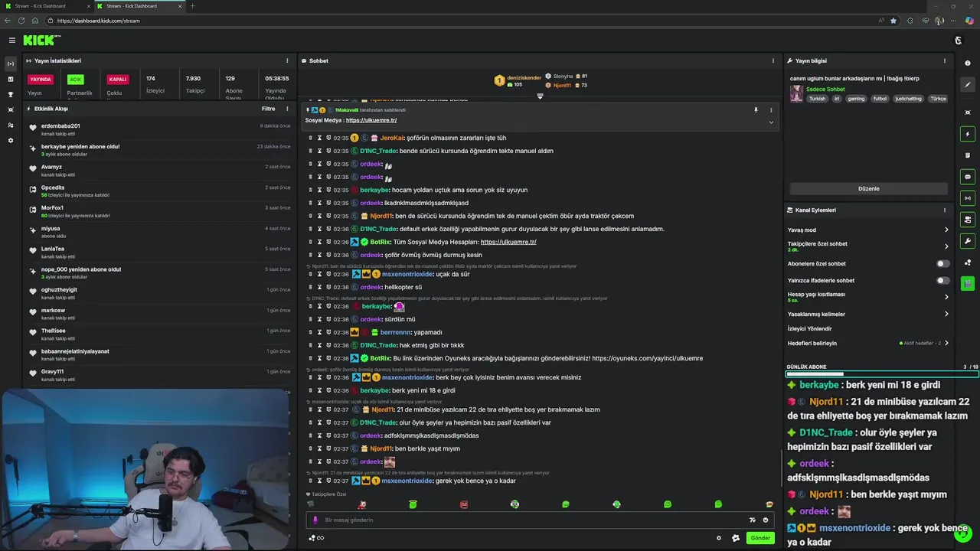Toggle the broadcast stats widget icon in right toolbar
The image size is (980, 551).
tap(968, 198)
